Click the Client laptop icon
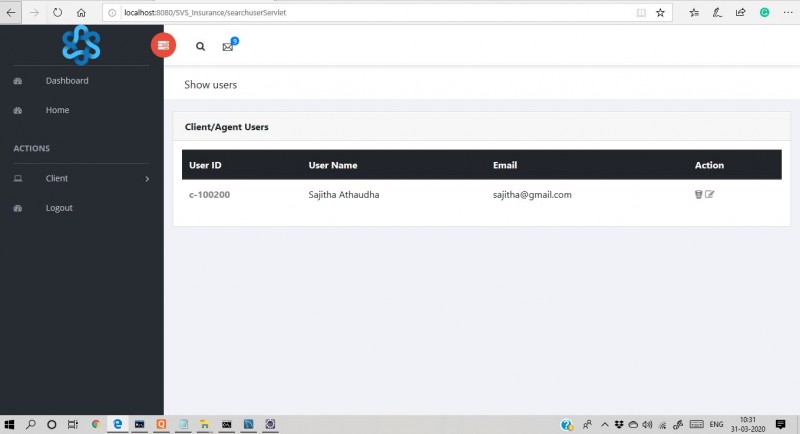The height and width of the screenshot is (434, 800). 18,178
